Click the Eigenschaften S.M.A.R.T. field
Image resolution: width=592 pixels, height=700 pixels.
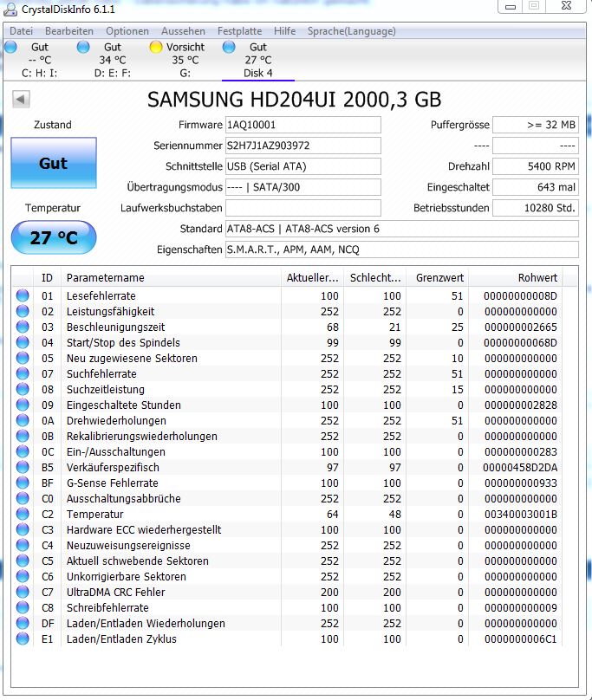pos(401,250)
